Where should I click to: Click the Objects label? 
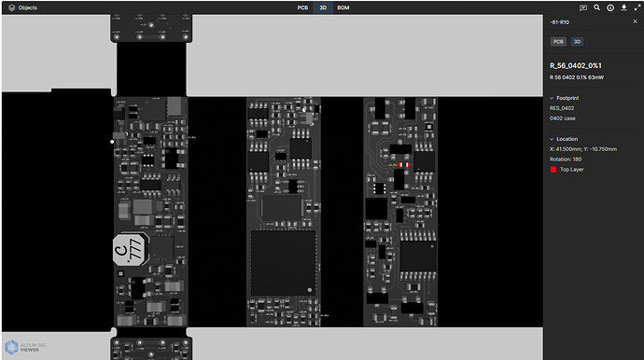point(27,7)
